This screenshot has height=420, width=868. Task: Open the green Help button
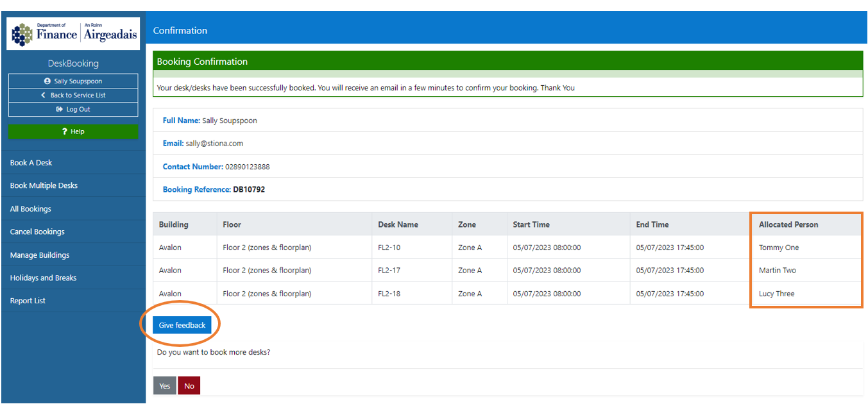(x=73, y=131)
